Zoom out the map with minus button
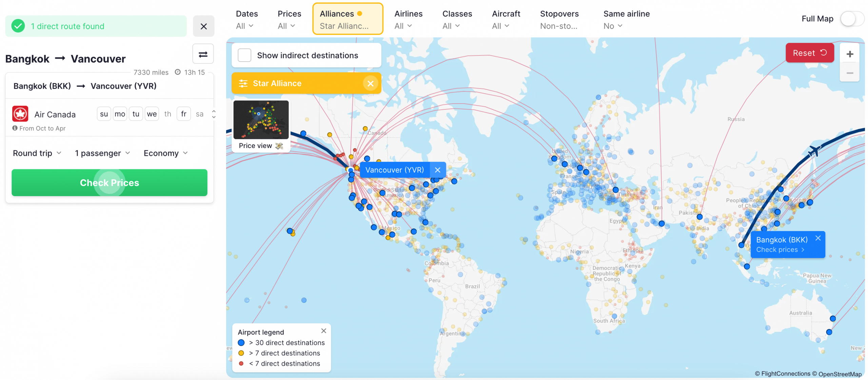 click(x=849, y=73)
